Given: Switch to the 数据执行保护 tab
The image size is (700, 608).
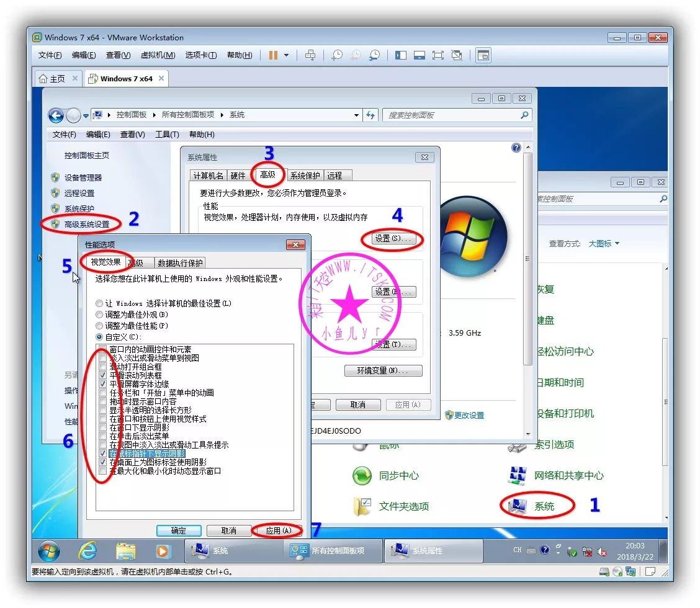Looking at the screenshot, I should click(x=180, y=263).
